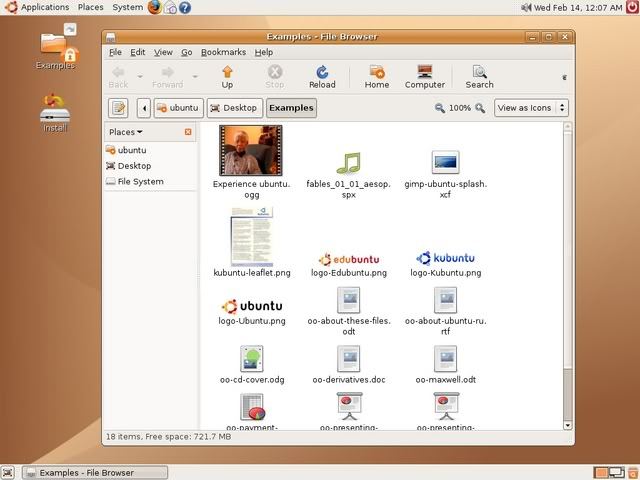Click the Examples path bar button

click(x=291, y=108)
